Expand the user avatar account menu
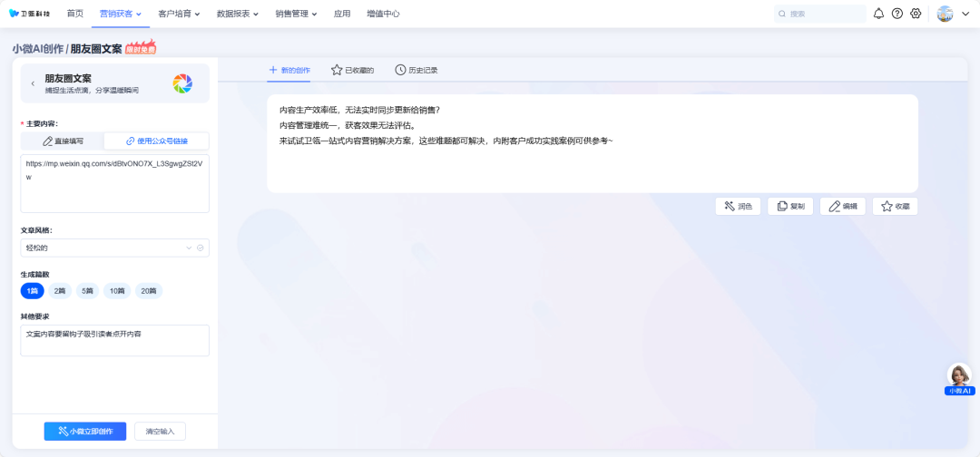Screen dimensions: 980x457 953,14
